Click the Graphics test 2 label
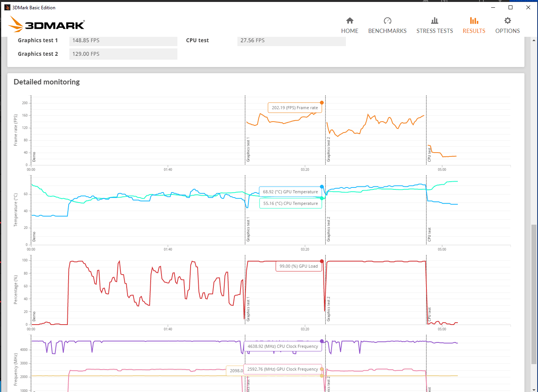Viewport: 538px width, 392px height. (x=38, y=54)
